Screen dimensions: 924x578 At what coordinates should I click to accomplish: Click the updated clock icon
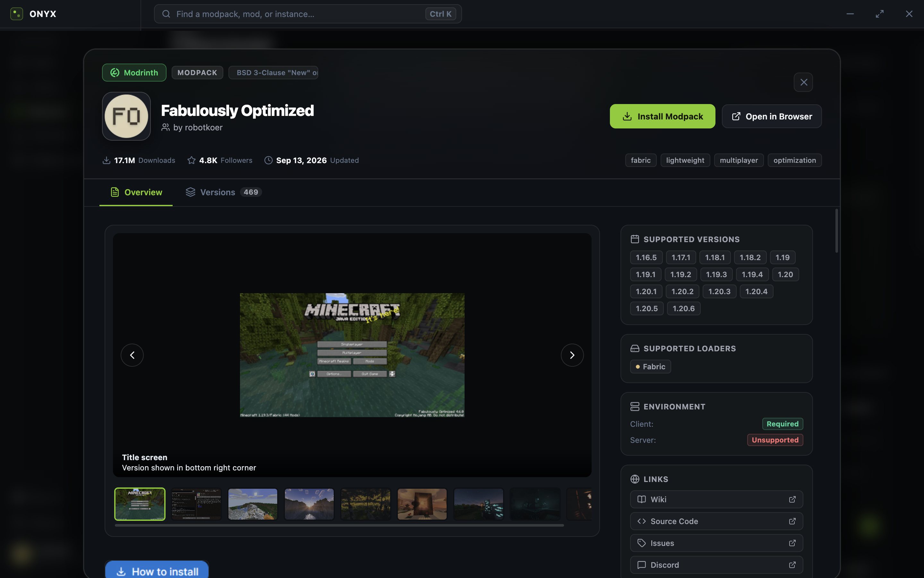click(269, 160)
